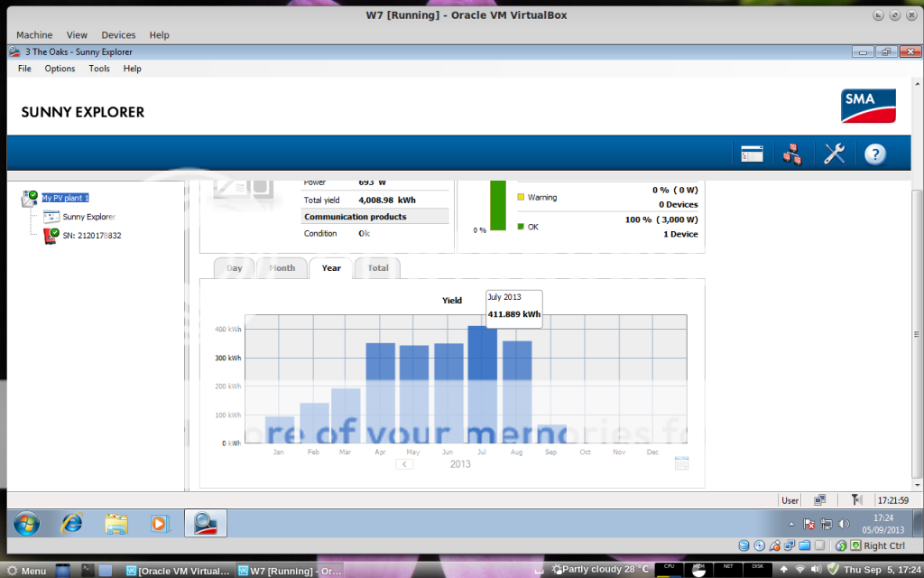Click the Windows tray red X flag icon
924x578 pixels.
click(809, 524)
